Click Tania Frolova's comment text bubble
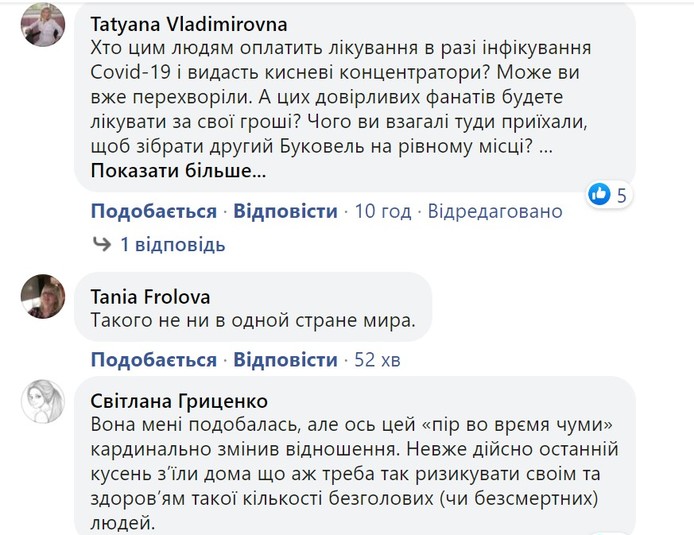 (x=252, y=322)
